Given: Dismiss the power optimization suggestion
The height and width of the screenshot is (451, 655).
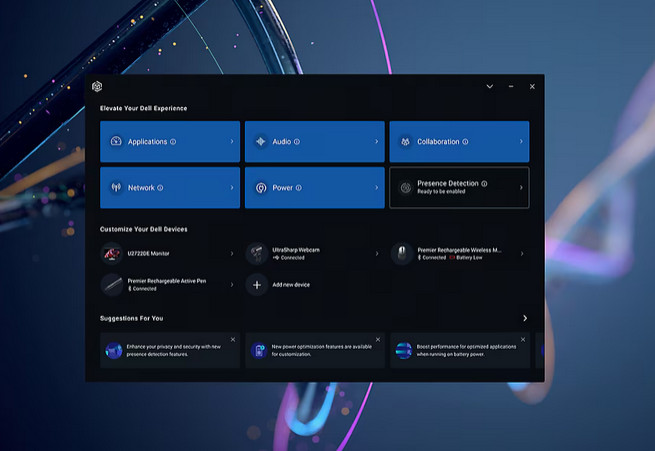Looking at the screenshot, I should (378, 340).
